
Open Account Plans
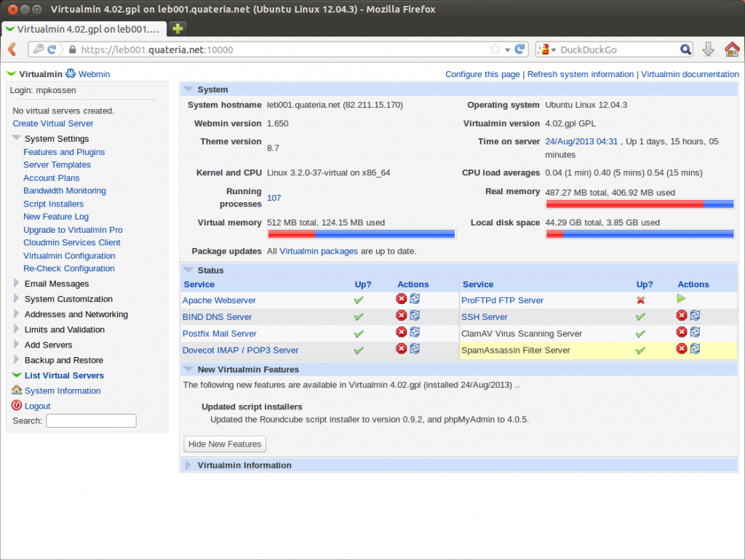52,178
